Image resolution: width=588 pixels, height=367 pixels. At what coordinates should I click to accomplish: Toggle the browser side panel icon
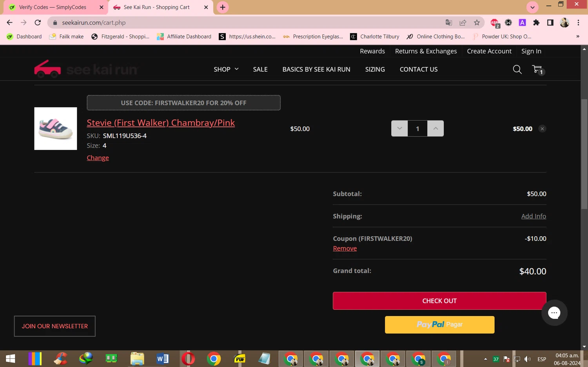point(550,23)
